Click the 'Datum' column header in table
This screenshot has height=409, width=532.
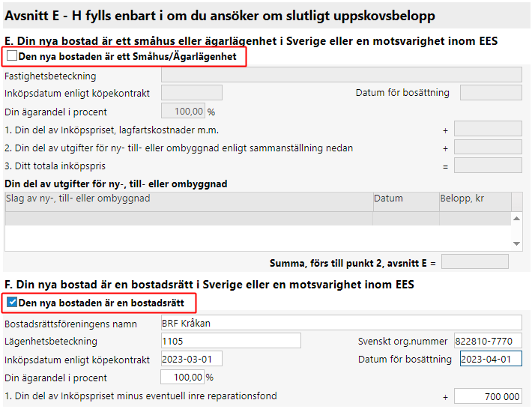(x=406, y=202)
